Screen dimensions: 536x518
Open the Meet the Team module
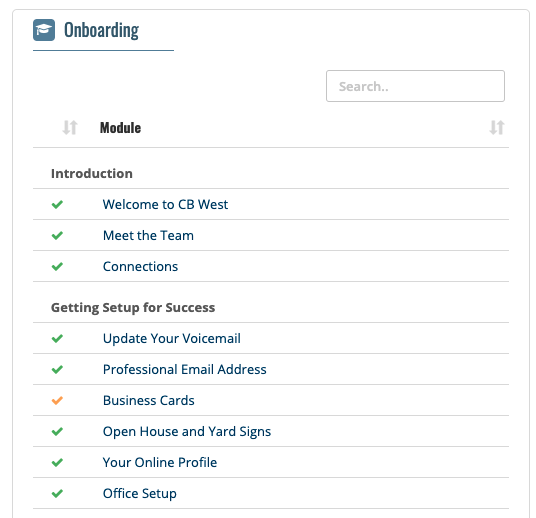pos(148,236)
